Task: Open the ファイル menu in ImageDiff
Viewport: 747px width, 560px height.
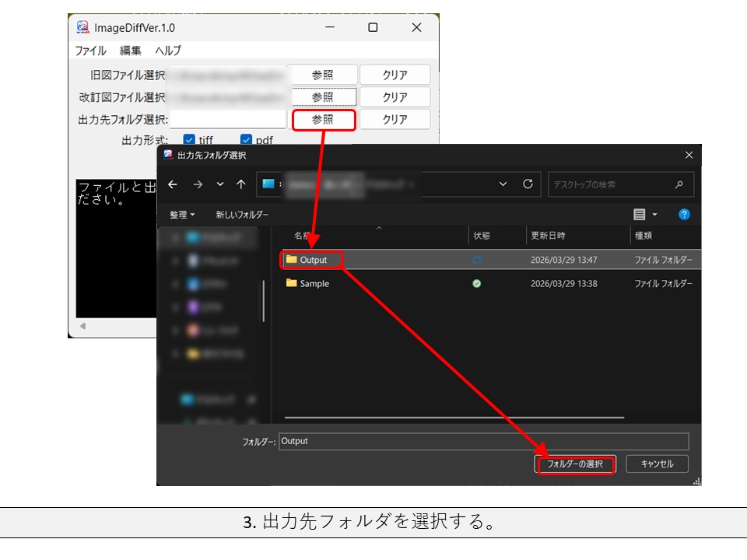Action: 93,51
